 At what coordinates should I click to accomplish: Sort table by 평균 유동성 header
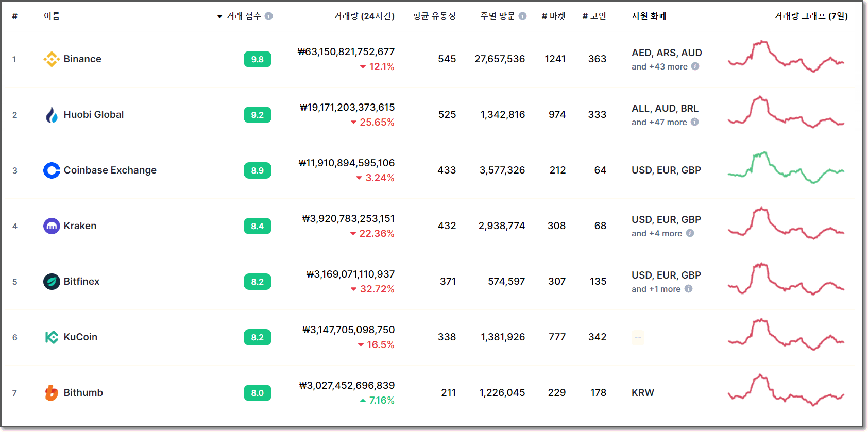tap(434, 16)
